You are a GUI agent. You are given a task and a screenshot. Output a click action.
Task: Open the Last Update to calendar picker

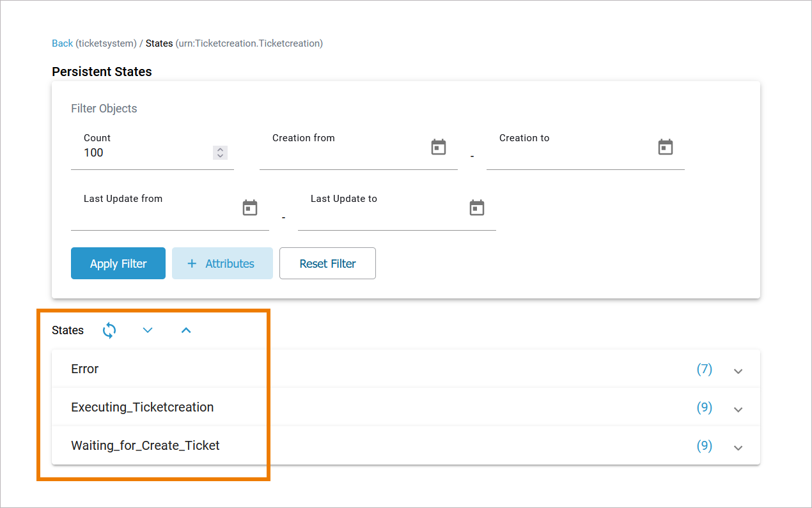pyautogui.click(x=477, y=208)
